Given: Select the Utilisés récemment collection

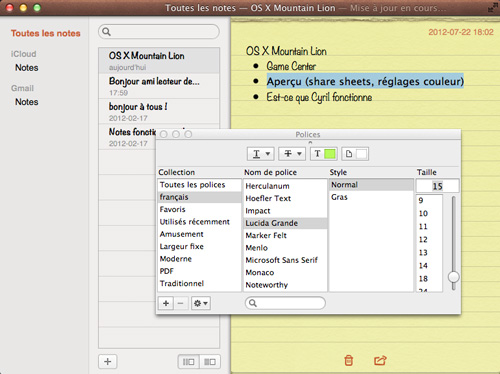Looking at the screenshot, I should [199, 222].
